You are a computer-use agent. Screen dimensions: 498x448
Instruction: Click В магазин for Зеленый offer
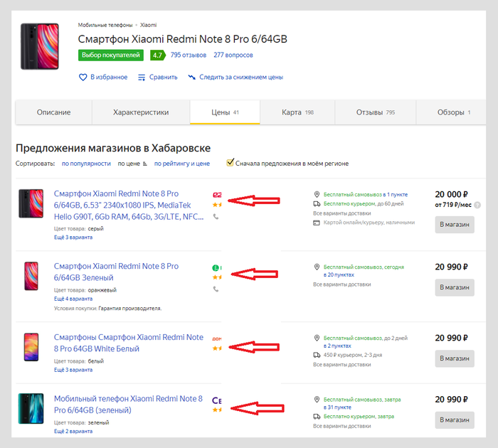[455, 288]
